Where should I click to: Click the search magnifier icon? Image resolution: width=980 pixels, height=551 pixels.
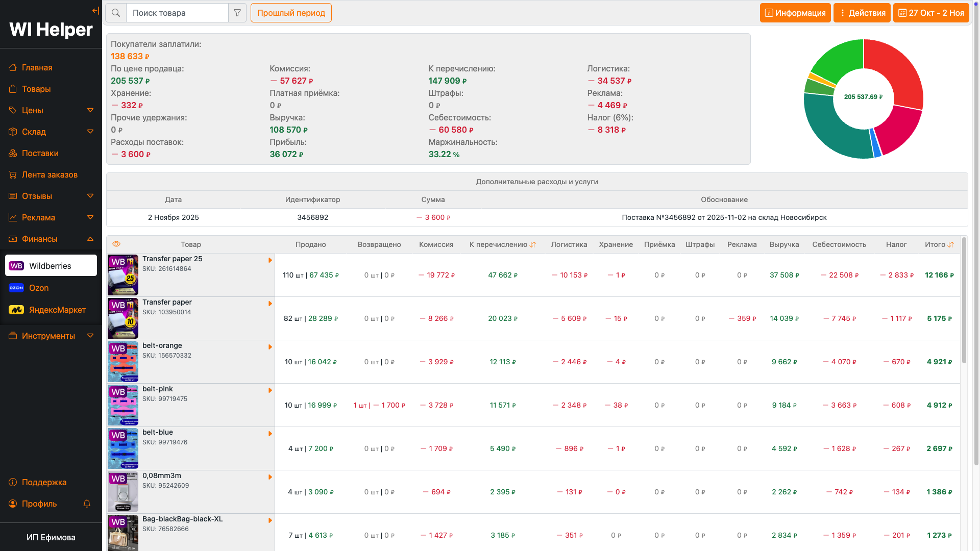(116, 13)
